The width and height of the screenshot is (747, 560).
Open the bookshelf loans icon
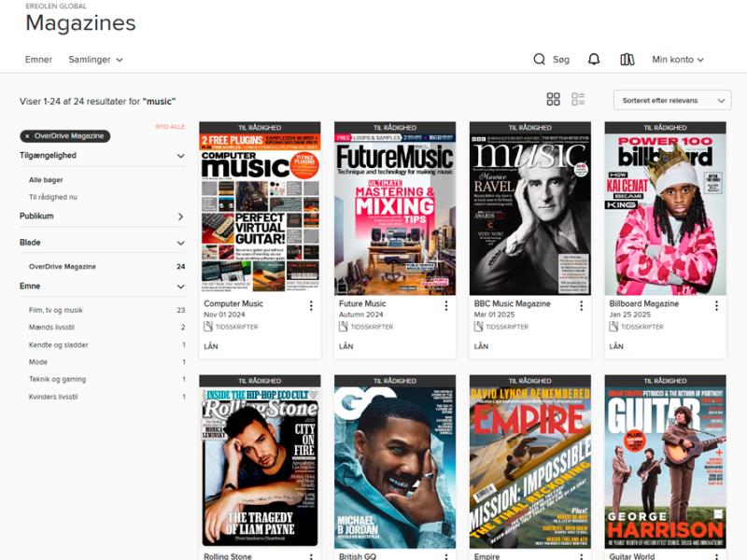click(627, 60)
